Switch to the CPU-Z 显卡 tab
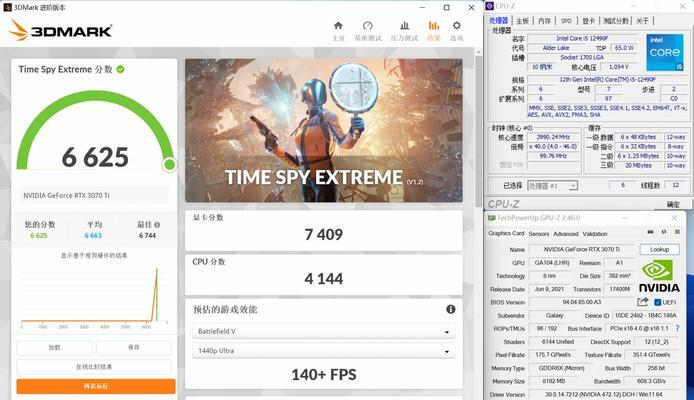The width and height of the screenshot is (694, 400). point(588,21)
